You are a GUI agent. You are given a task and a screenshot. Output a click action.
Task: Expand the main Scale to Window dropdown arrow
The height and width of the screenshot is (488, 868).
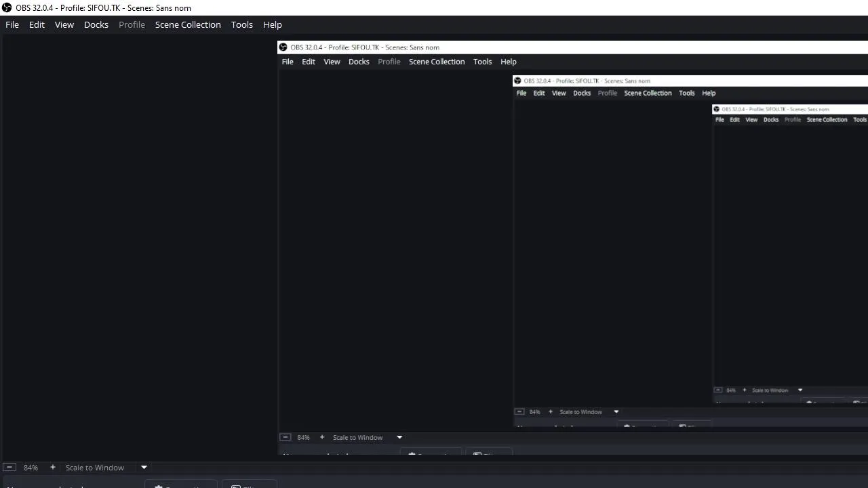click(x=144, y=467)
